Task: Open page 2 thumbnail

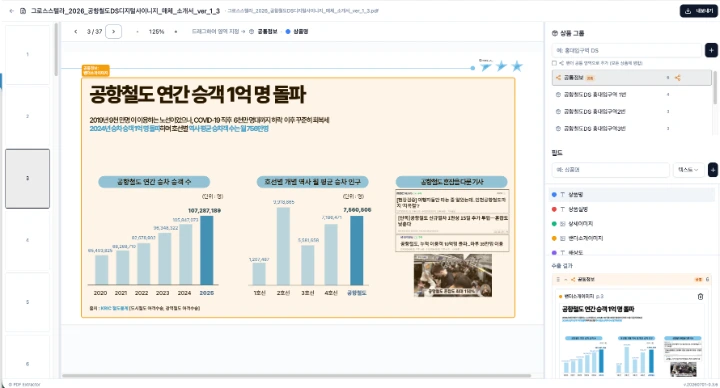Action: tap(28, 116)
